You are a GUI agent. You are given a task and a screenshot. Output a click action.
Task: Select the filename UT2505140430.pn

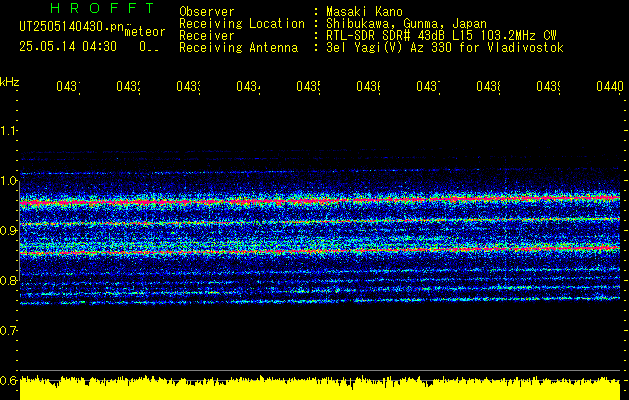coord(72,26)
